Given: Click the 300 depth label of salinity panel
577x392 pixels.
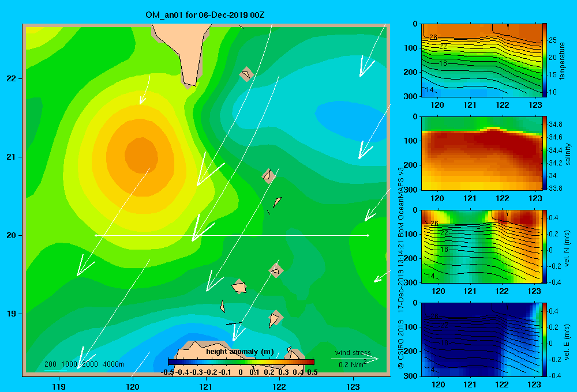Looking at the screenshot, I should (410, 190).
